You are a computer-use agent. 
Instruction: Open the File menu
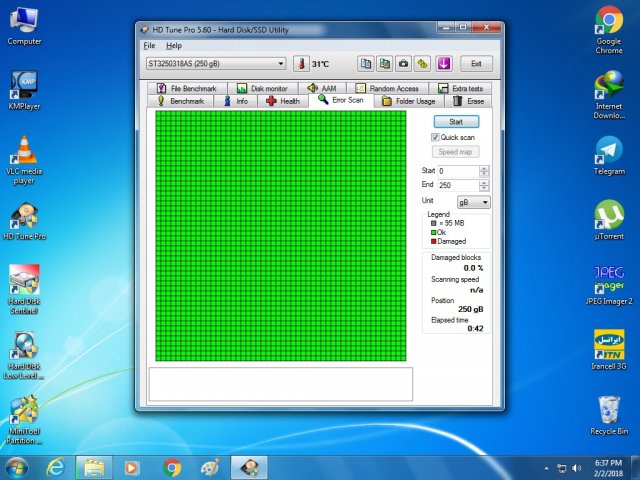tap(149, 46)
